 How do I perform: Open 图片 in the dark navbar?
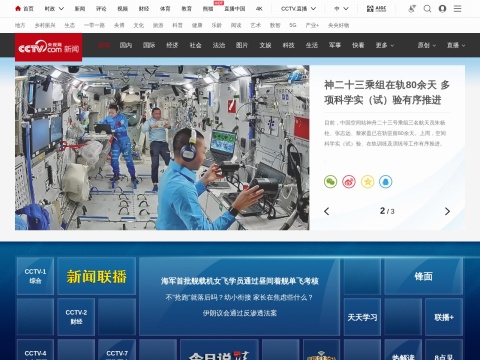tap(242, 45)
